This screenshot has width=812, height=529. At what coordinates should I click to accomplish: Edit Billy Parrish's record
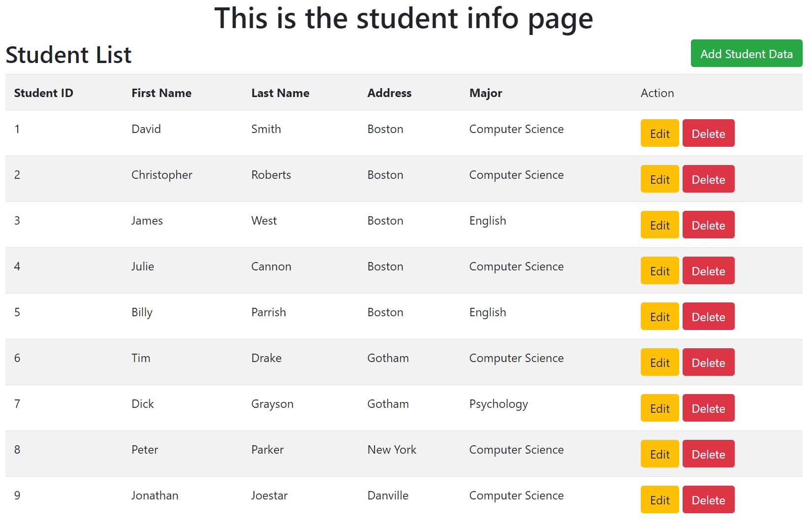tap(659, 316)
